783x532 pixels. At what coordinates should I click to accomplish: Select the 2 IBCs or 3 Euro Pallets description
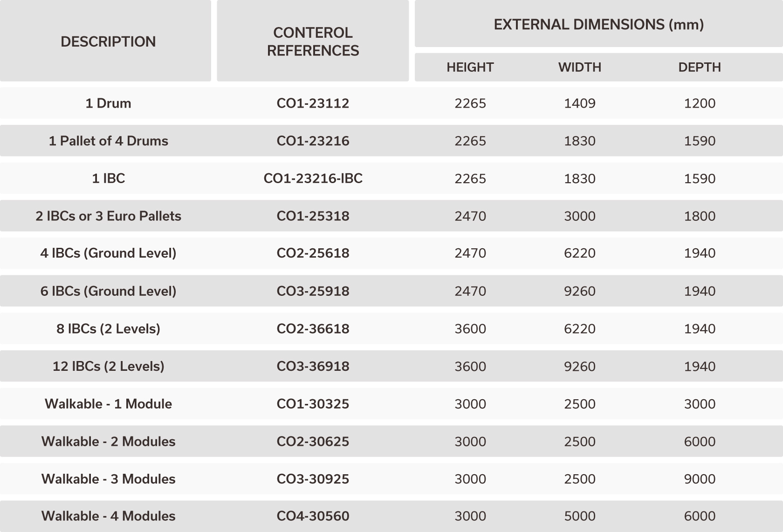point(108,216)
